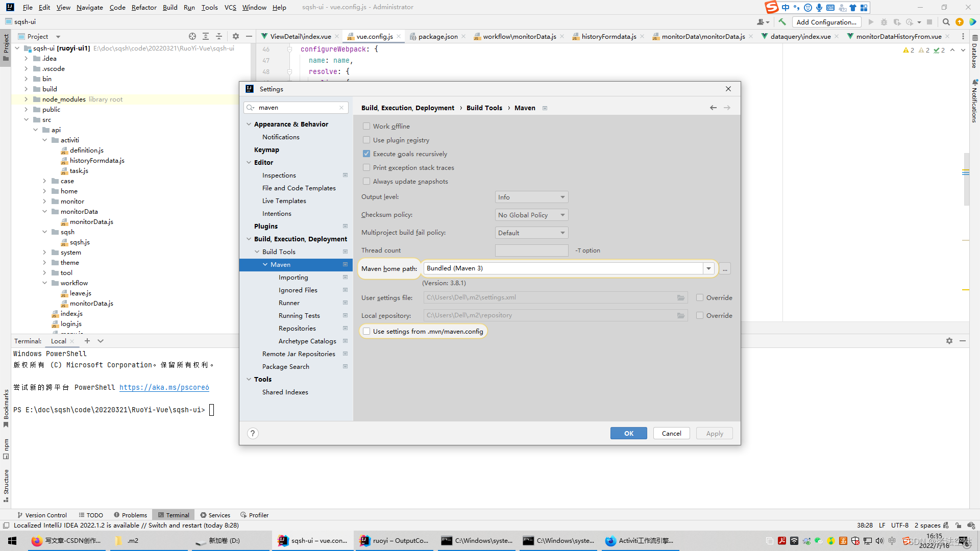Select Repositories in settings tree

click(x=297, y=328)
